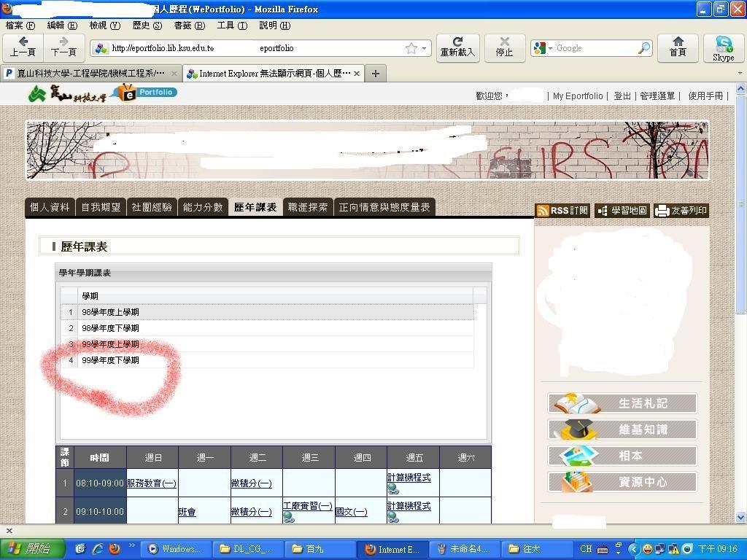The width and height of the screenshot is (747, 560).
Task: Open new tab with plus button
Action: [375, 74]
